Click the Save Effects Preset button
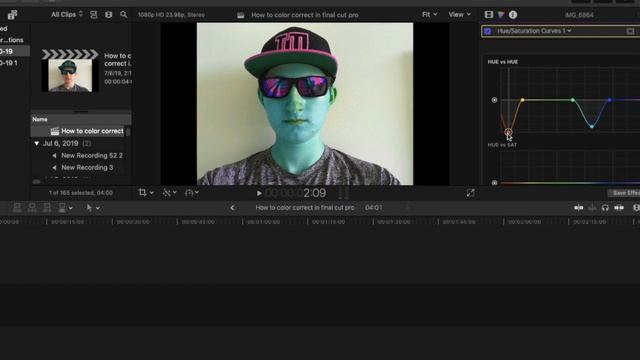Image resolution: width=640 pixels, height=360 pixels. tap(624, 193)
